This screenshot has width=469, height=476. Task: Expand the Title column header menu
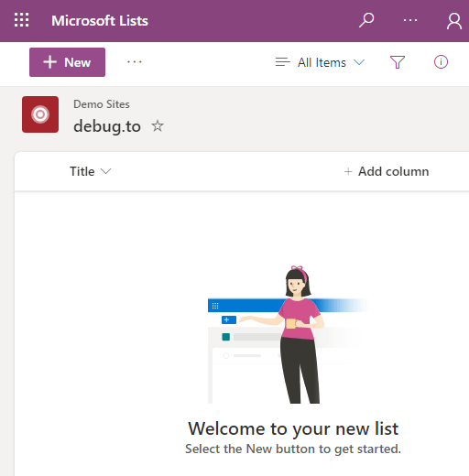coord(91,171)
